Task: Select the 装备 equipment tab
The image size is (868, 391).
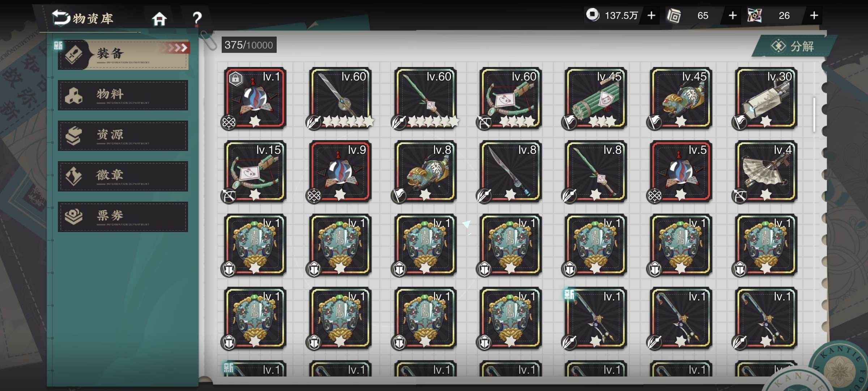Action: pyautogui.click(x=123, y=55)
